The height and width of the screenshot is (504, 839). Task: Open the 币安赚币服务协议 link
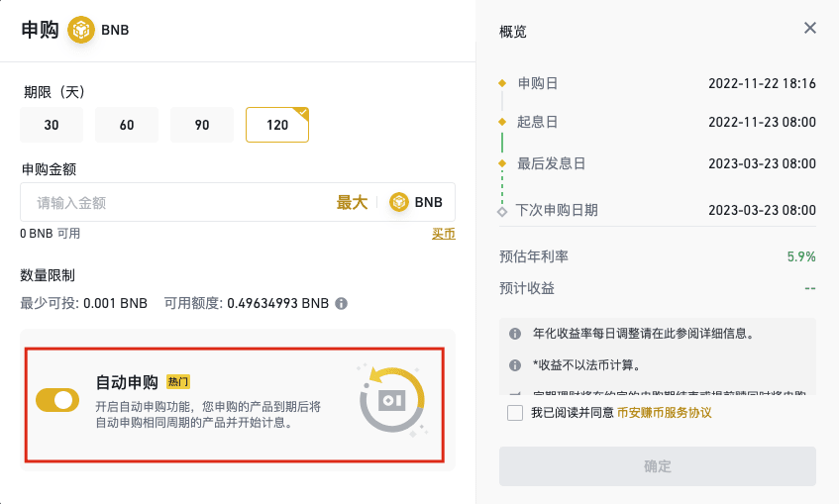click(x=664, y=413)
